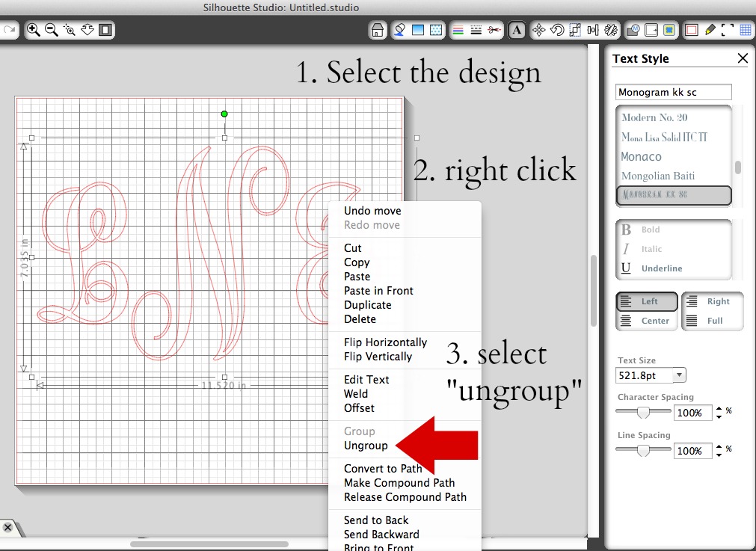Click the red-square registration marks icon

(692, 30)
